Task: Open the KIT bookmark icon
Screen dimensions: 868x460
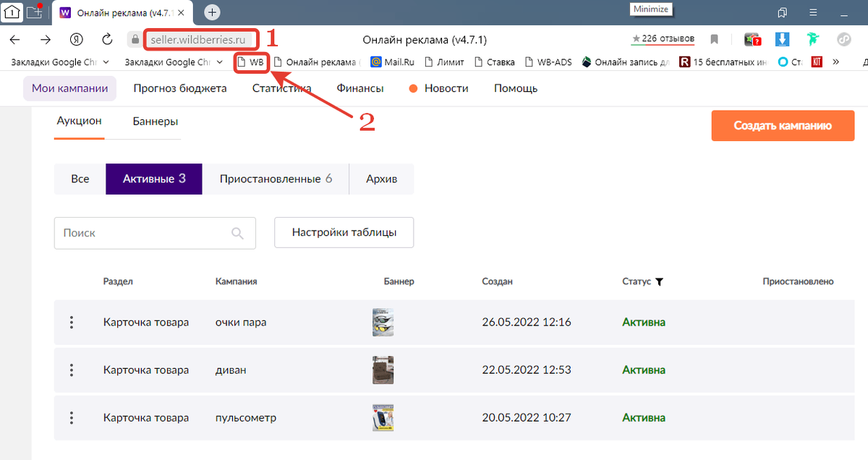Action: 817,62
